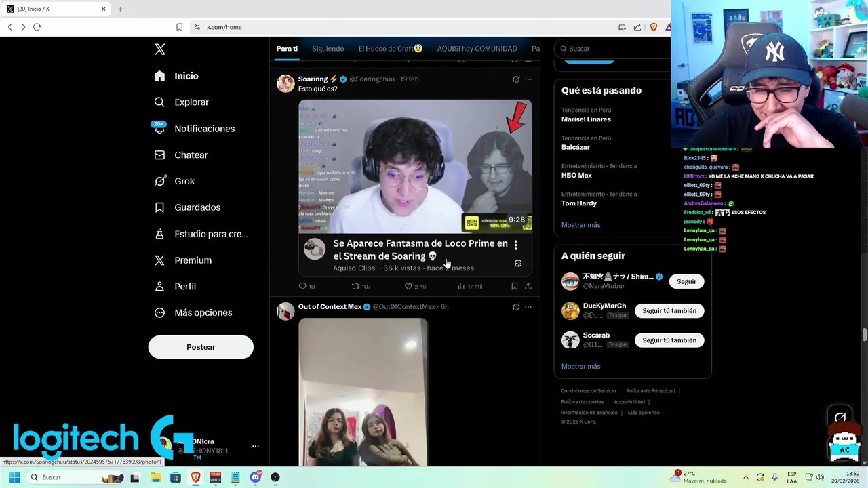Open Política de Privacidad link
The width and height of the screenshot is (868, 488).
click(x=650, y=391)
